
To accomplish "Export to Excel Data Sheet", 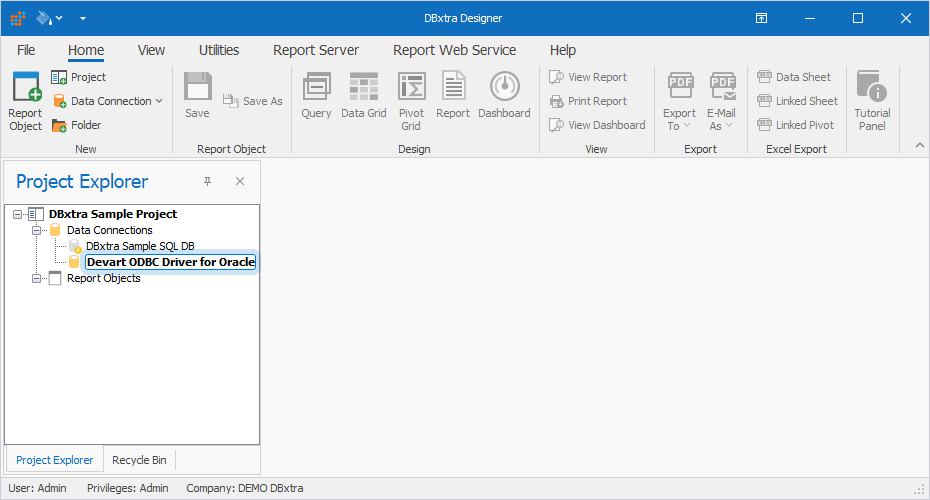I will 794,77.
